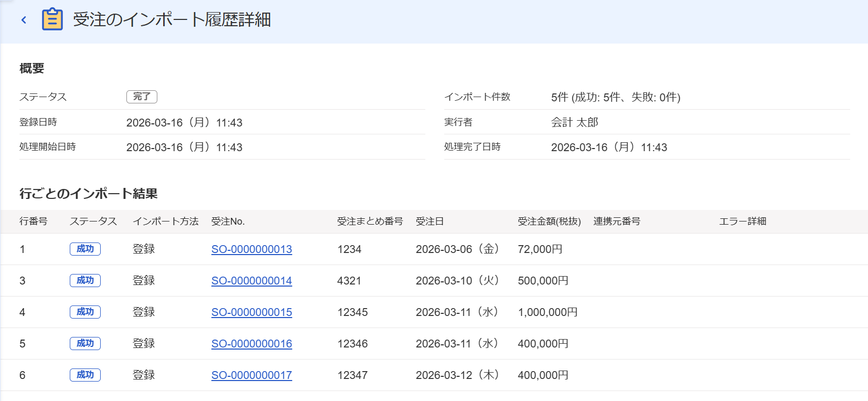Viewport: 868px width, 401px height.
Task: Click the batch number 12346
Action: coord(352,344)
